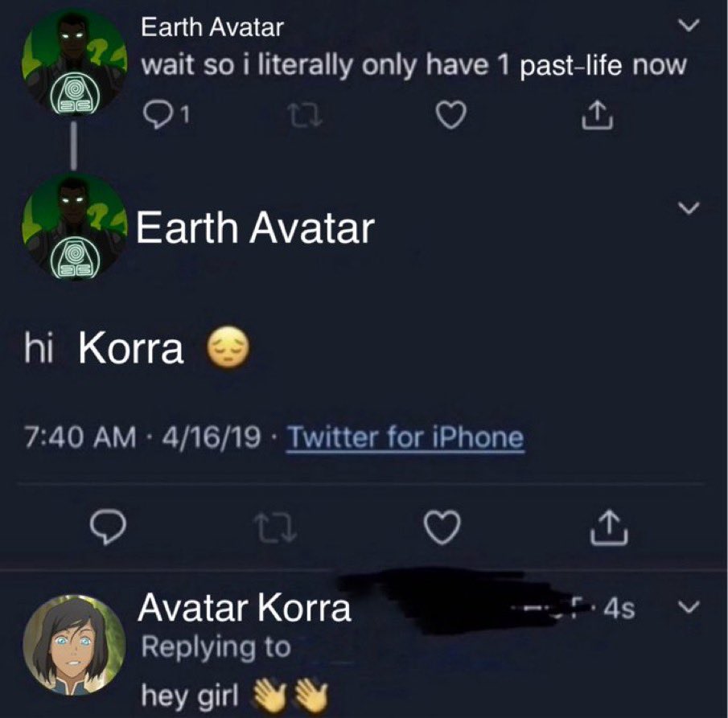Screen dimensions: 728x718
Task: Click the Earth Avatar name on first tweet
Action: tap(212, 28)
